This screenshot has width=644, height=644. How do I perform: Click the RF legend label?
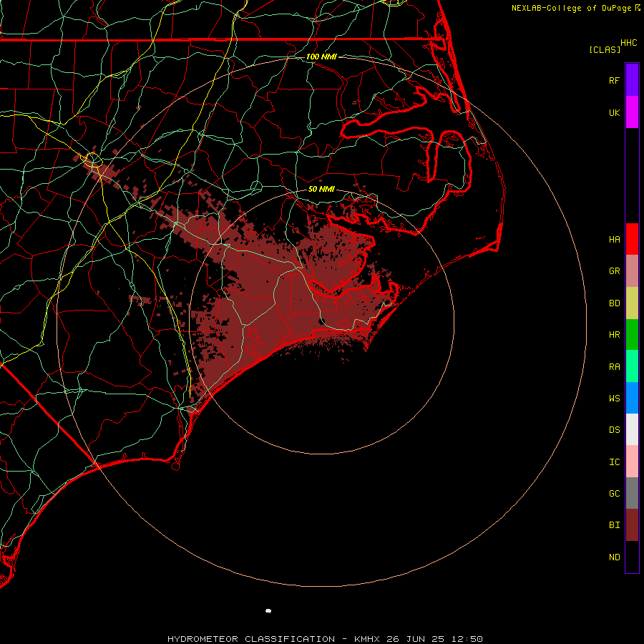(x=614, y=80)
